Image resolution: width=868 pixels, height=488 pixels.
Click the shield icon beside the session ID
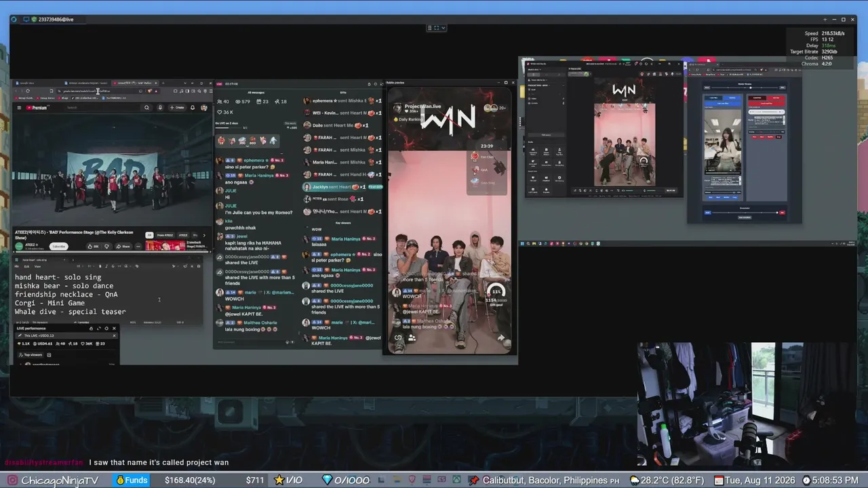coord(34,19)
